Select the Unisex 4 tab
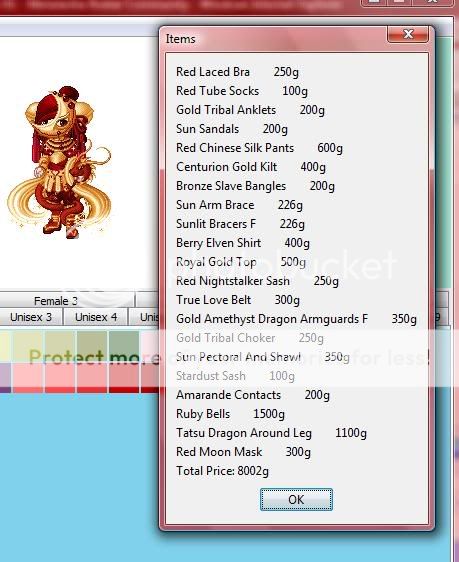459x562 pixels. (x=96, y=317)
